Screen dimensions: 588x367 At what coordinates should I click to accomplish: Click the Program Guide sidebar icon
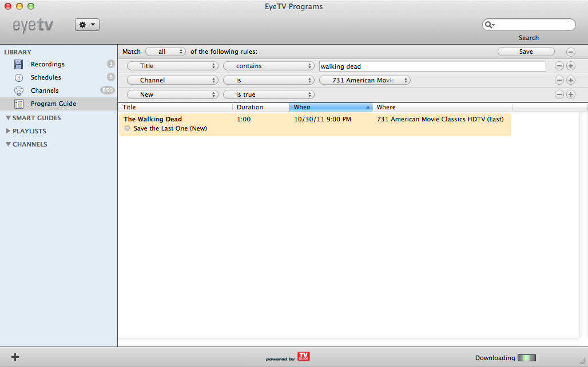pyautogui.click(x=19, y=104)
